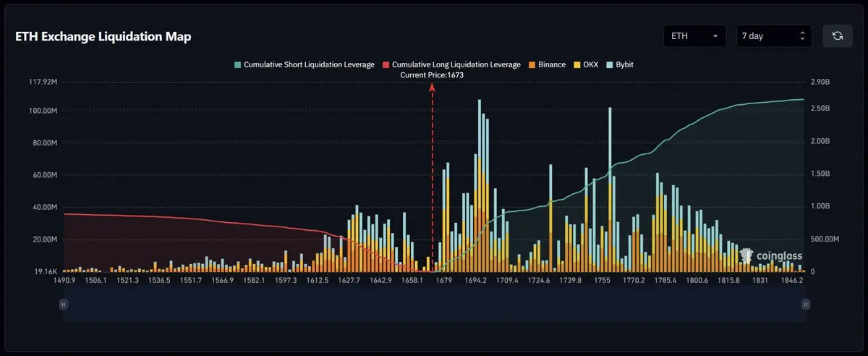Click the 1.00B right axis label
868x356 pixels.
pos(820,207)
